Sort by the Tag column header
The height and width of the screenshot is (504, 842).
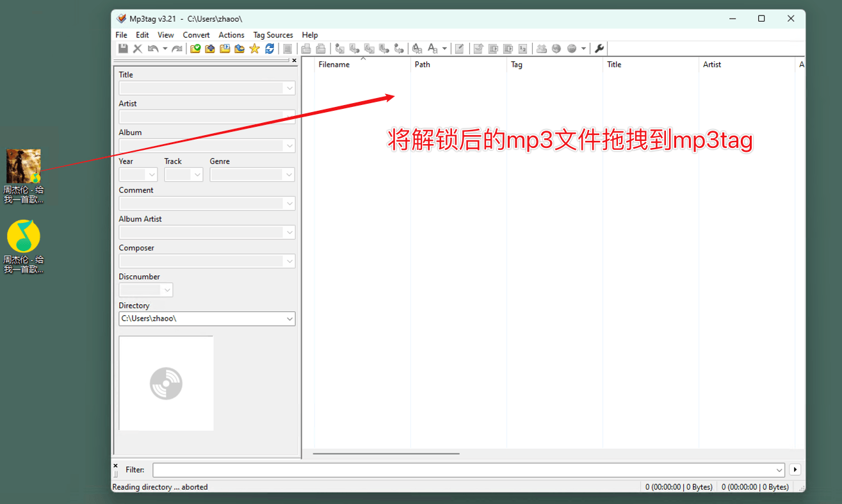pos(555,65)
